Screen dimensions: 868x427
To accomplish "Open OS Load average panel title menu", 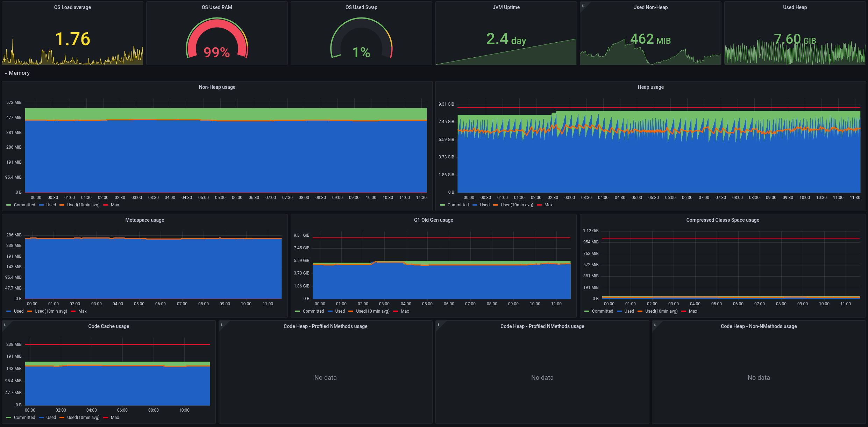I will [72, 7].
